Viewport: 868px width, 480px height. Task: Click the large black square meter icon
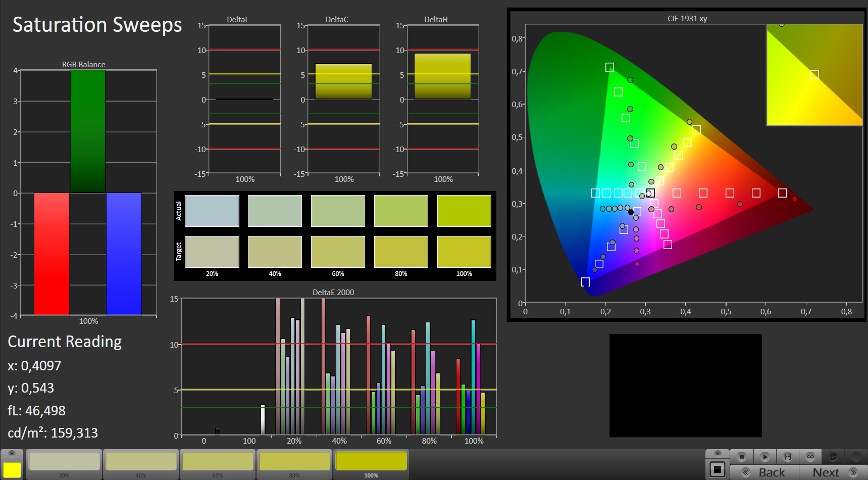point(717,469)
